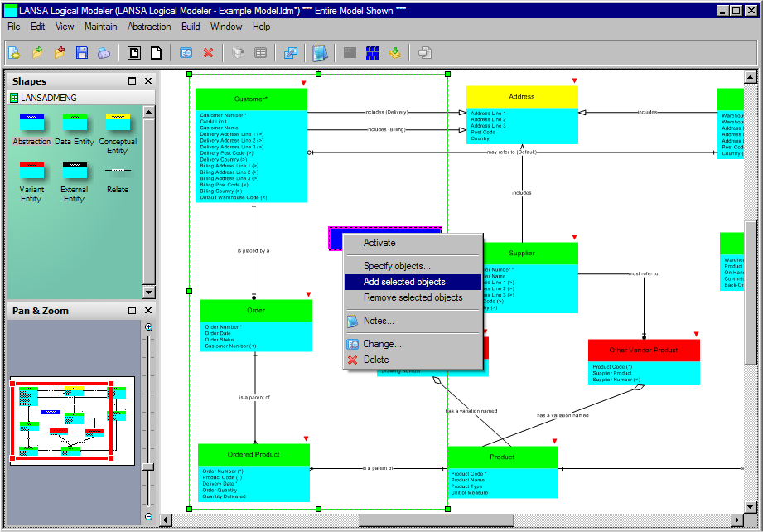Click the zoom out magnifier icon
Viewport: 763px width, 532px height.
coord(149,517)
